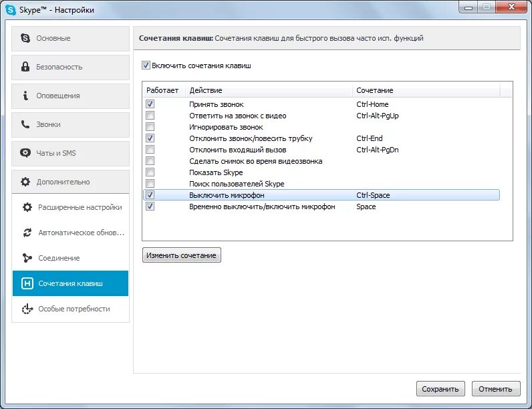Select Отклонить звонок/повесить трубку row text
The width and height of the screenshot is (532, 409).
pyautogui.click(x=251, y=138)
